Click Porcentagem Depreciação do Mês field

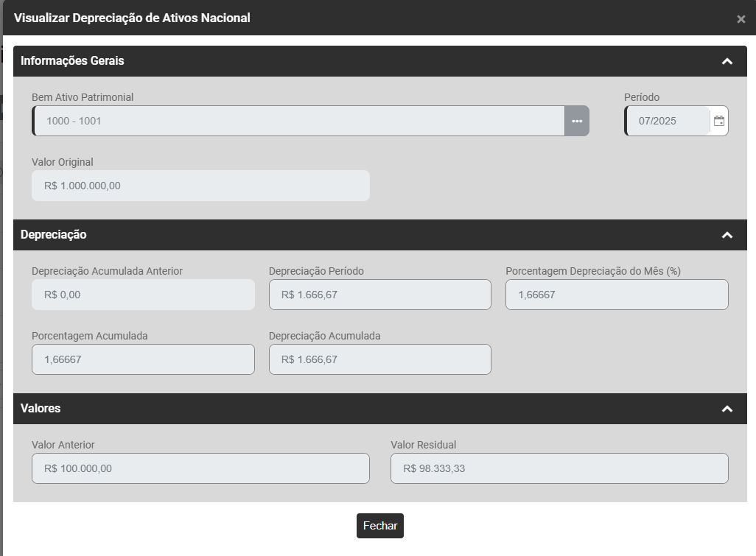click(x=617, y=295)
